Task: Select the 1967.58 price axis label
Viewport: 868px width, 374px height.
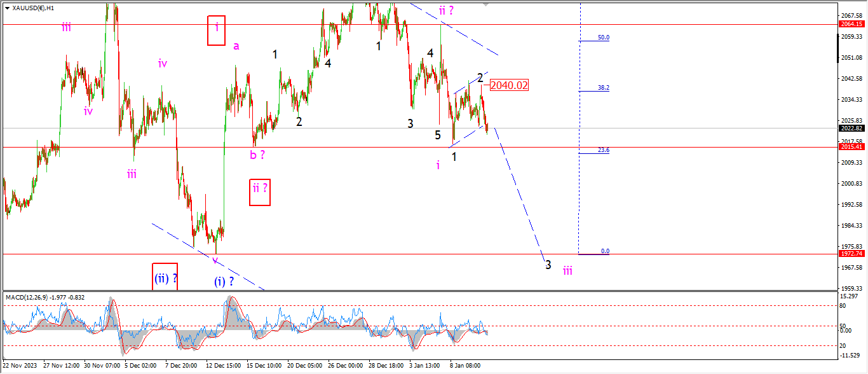Action: click(851, 268)
